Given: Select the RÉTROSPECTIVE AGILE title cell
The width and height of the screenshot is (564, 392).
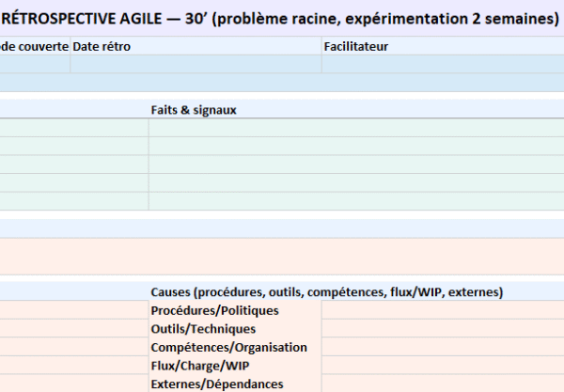Looking at the screenshot, I should [x=282, y=18].
